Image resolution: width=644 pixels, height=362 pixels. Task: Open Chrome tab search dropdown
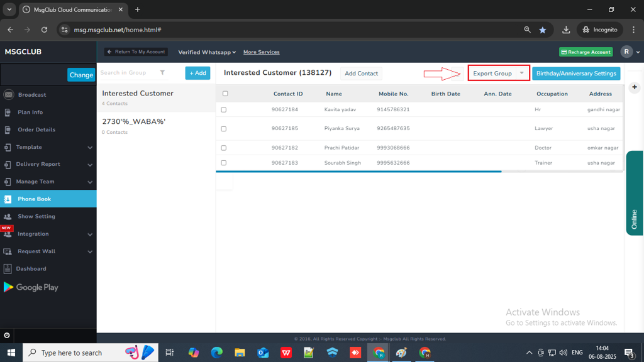9,9
